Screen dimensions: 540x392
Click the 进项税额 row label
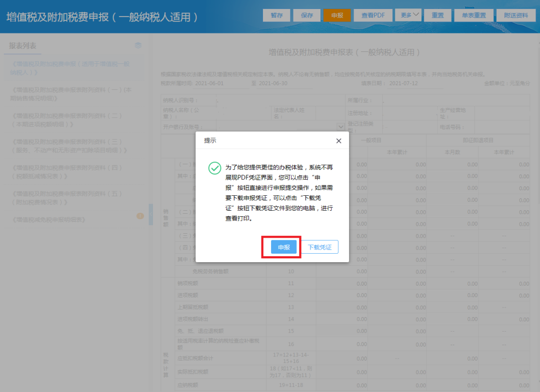coord(187,296)
